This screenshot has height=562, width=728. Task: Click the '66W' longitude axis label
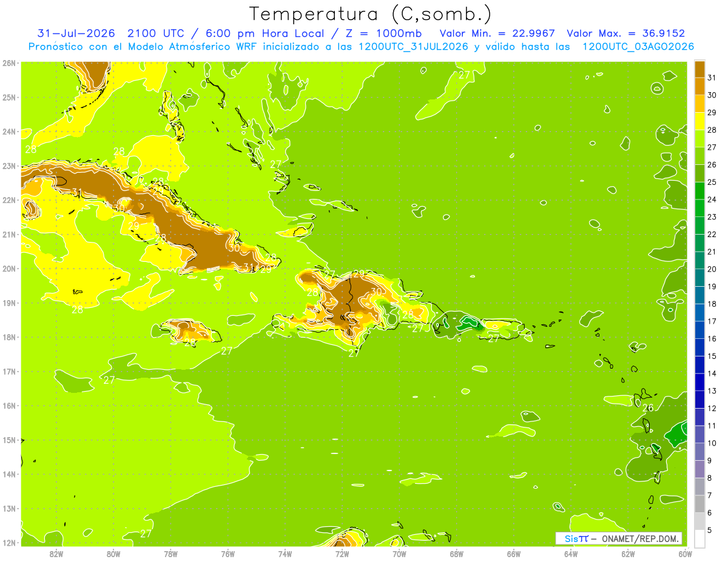(513, 554)
